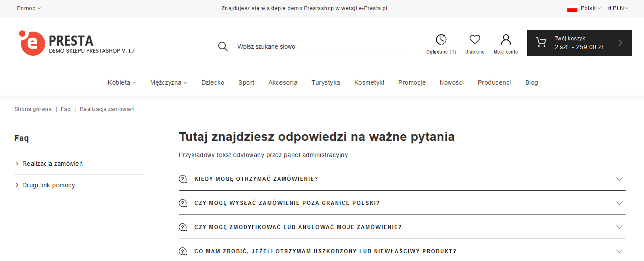
Task: Expand question about modifying or cancelling order
Action: coord(619,227)
